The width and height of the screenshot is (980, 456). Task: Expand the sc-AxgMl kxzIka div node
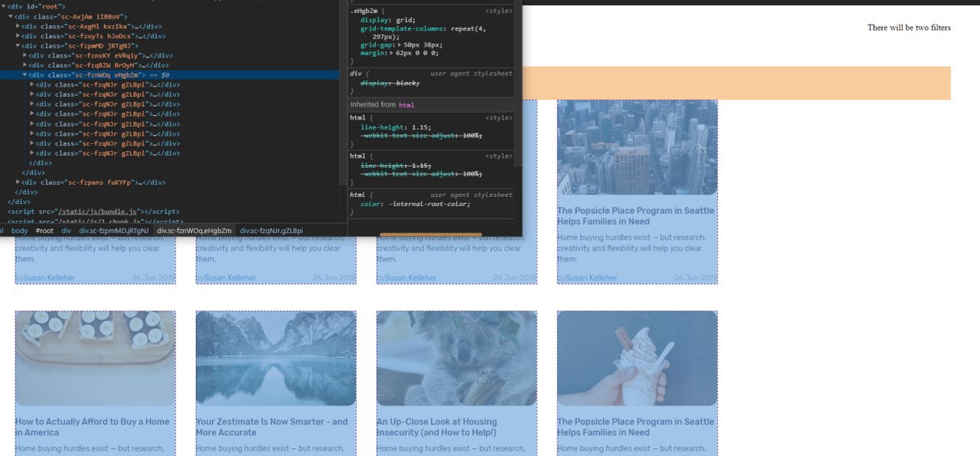[18, 26]
